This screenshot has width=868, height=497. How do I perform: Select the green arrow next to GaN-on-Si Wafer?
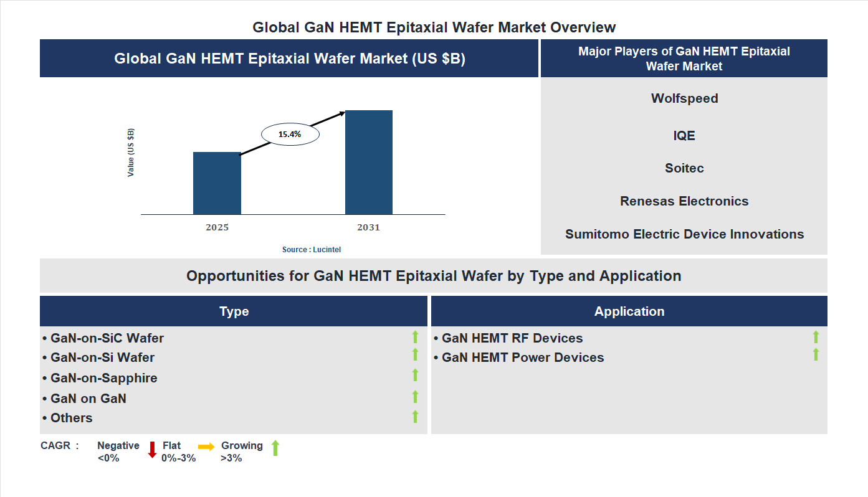[x=415, y=356]
